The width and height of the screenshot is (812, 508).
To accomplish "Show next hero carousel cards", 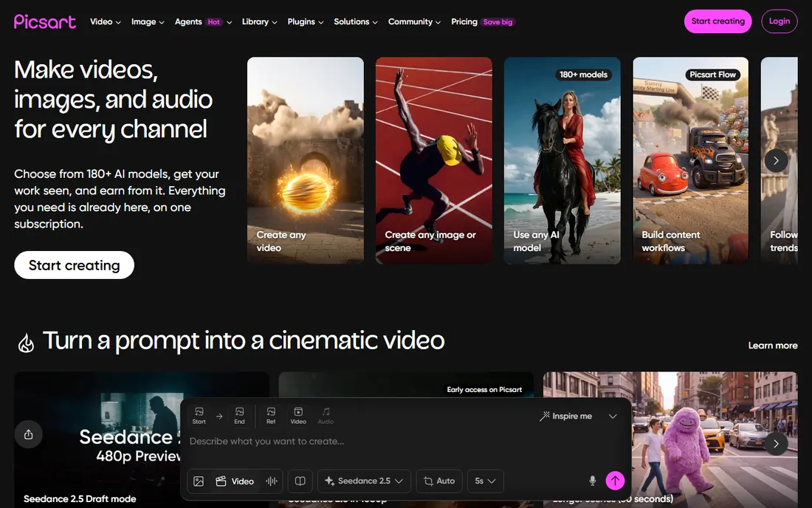I will 776,160.
